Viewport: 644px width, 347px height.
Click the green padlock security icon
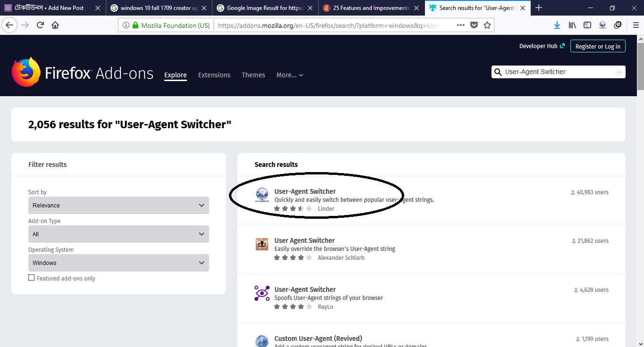click(x=136, y=25)
